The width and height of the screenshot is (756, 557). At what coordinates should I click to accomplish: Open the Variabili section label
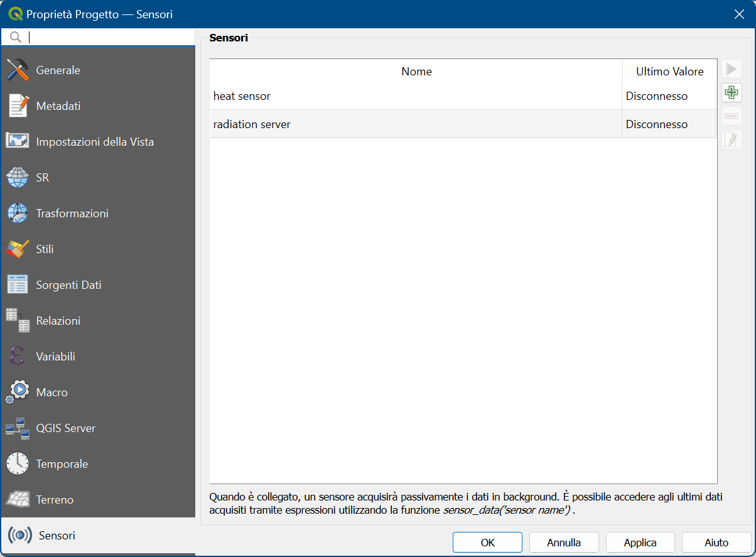tap(56, 357)
